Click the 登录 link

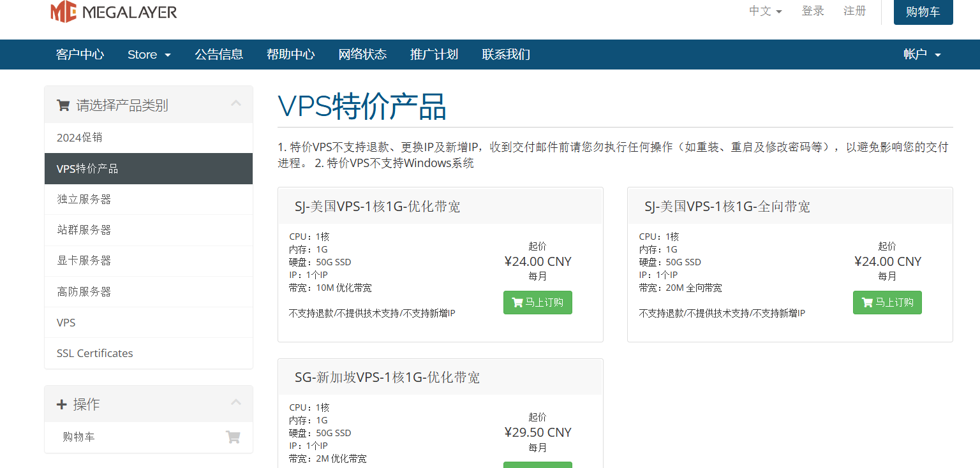click(x=813, y=11)
